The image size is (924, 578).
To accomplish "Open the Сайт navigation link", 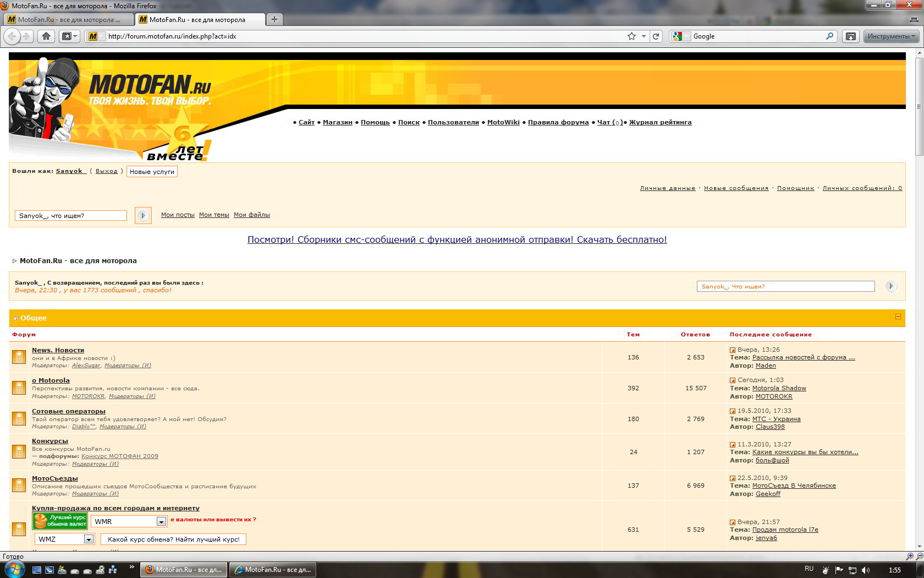I will (306, 122).
